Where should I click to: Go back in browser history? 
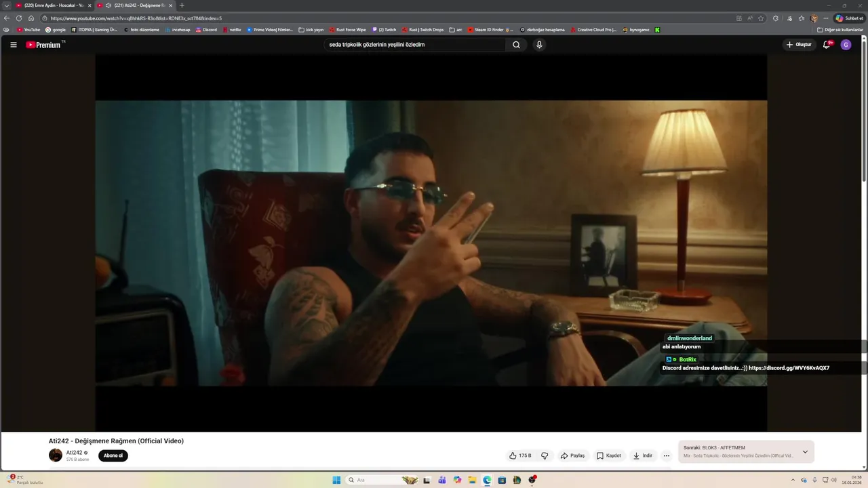(x=7, y=18)
